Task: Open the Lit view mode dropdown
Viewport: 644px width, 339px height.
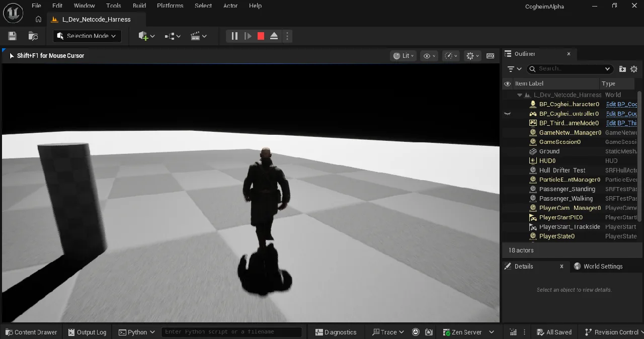Action: click(403, 56)
